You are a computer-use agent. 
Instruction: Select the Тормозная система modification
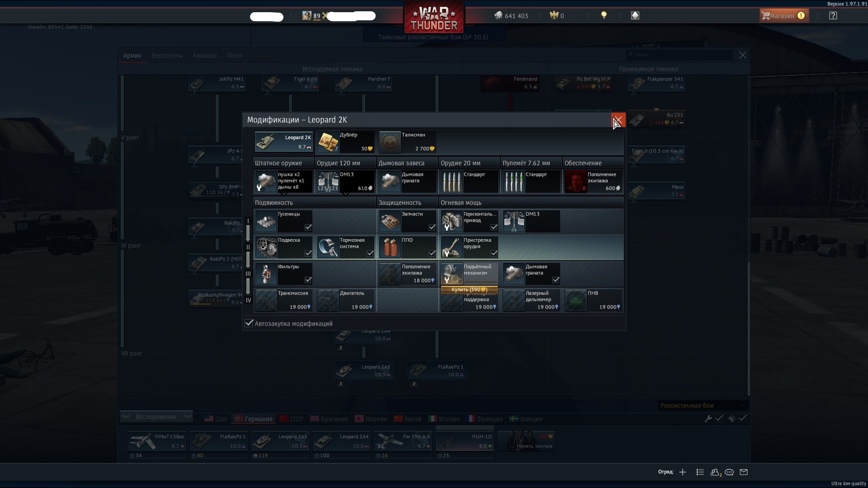click(x=345, y=248)
